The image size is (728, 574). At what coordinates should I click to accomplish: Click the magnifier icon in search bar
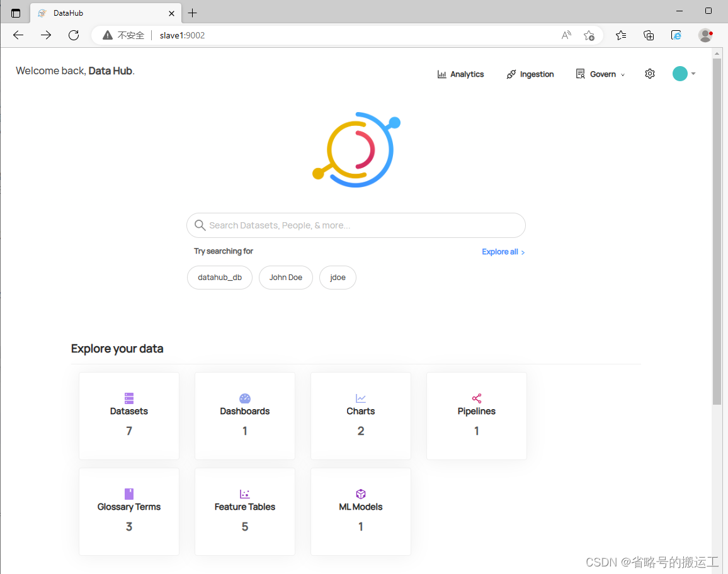click(x=200, y=225)
